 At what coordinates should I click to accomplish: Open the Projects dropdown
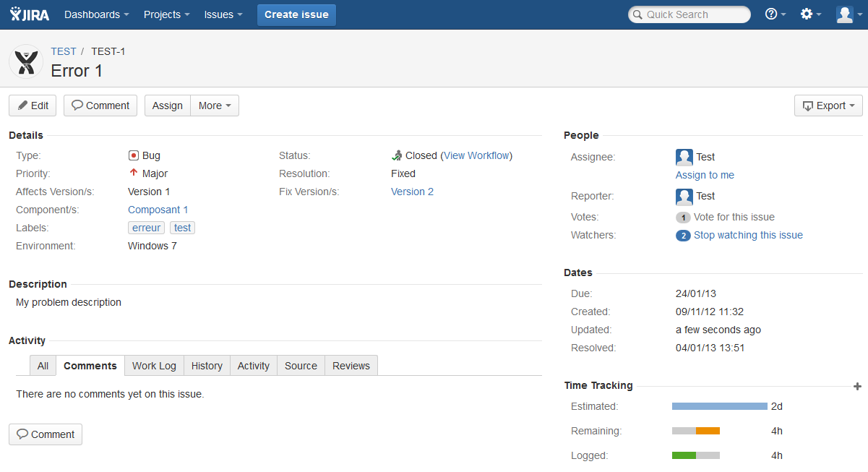(x=167, y=14)
